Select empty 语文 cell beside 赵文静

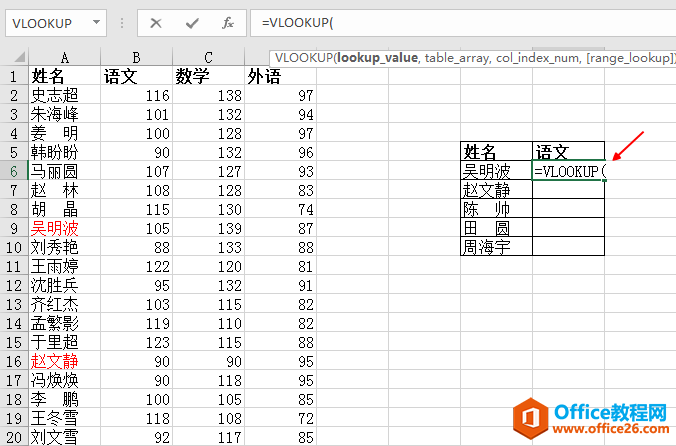point(568,190)
